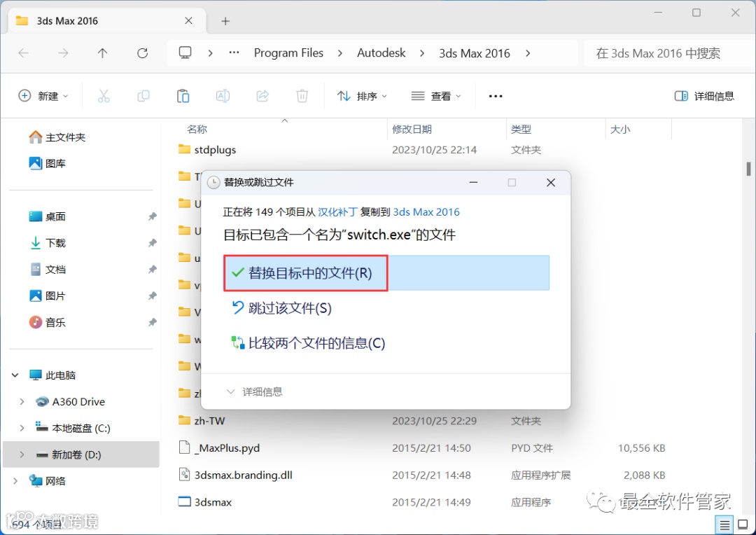The height and width of the screenshot is (535, 756).
Task: Close the 替换或跳过文件 dialog
Action: pos(551,182)
